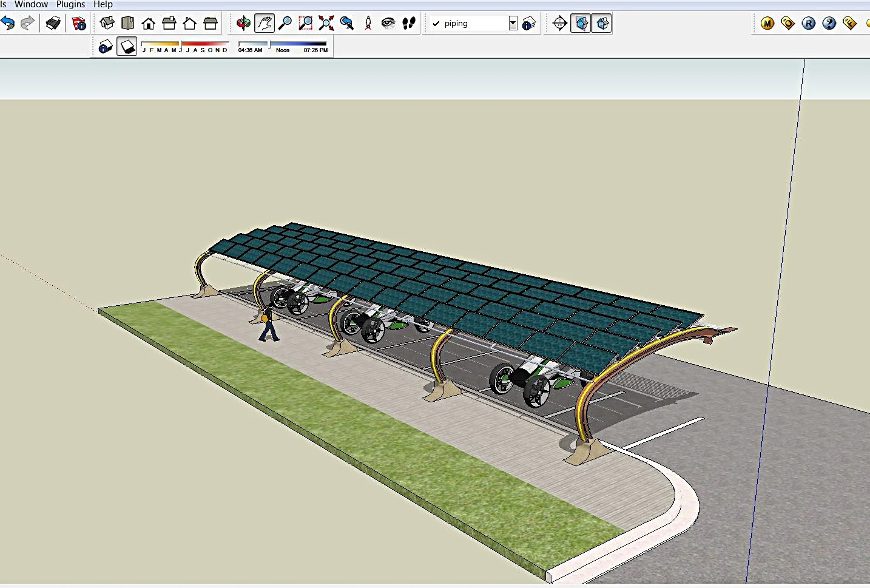870x588 pixels.
Task: Click the Undo arrow button
Action: tap(8, 24)
